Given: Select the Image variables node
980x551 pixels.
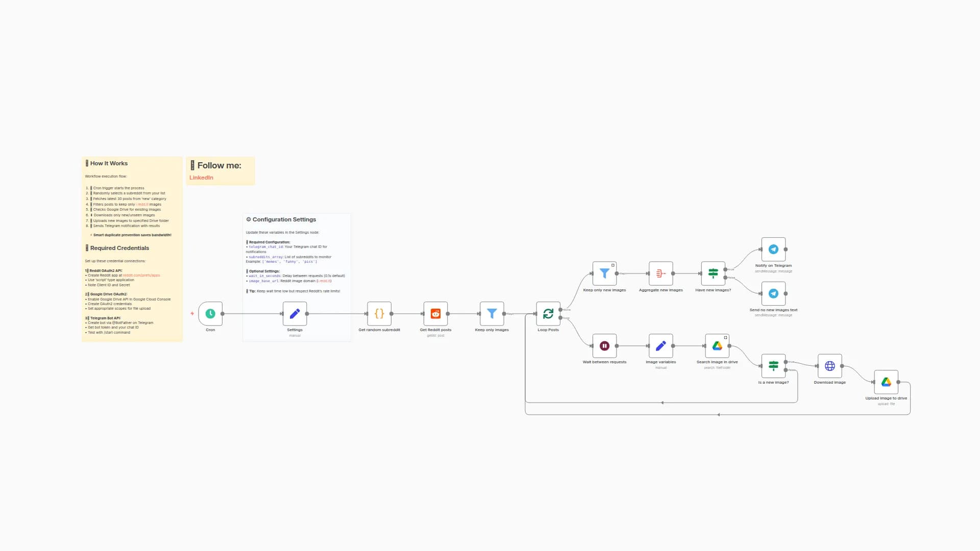Looking at the screenshot, I should pos(660,346).
